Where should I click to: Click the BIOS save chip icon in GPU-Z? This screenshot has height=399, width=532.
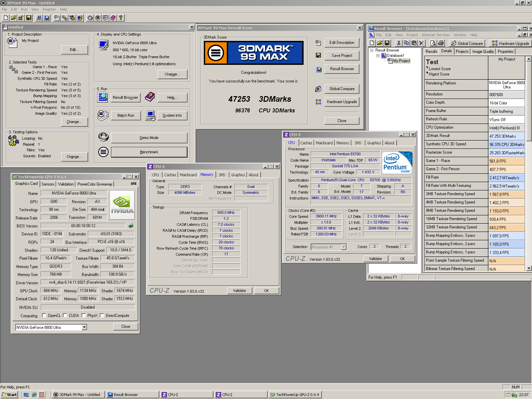pos(131,226)
